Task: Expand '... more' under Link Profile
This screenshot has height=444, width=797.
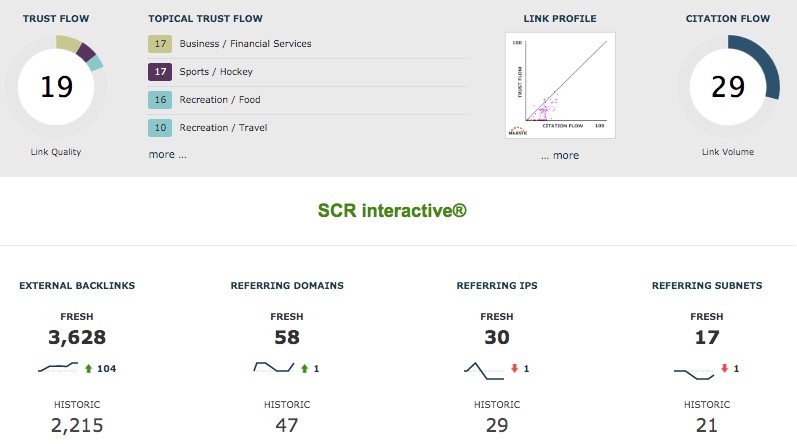Action: pos(560,155)
